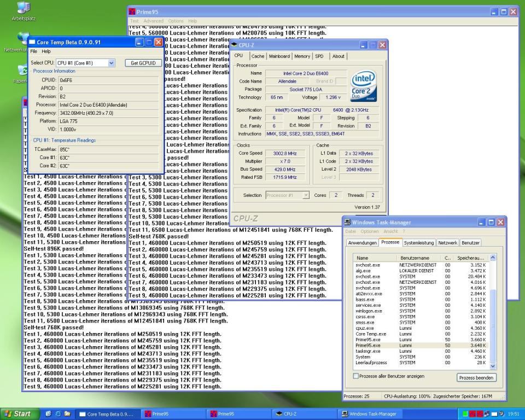Open the Advanced menu in Prime95
Viewport: 525px width, 420px height.
153,21
